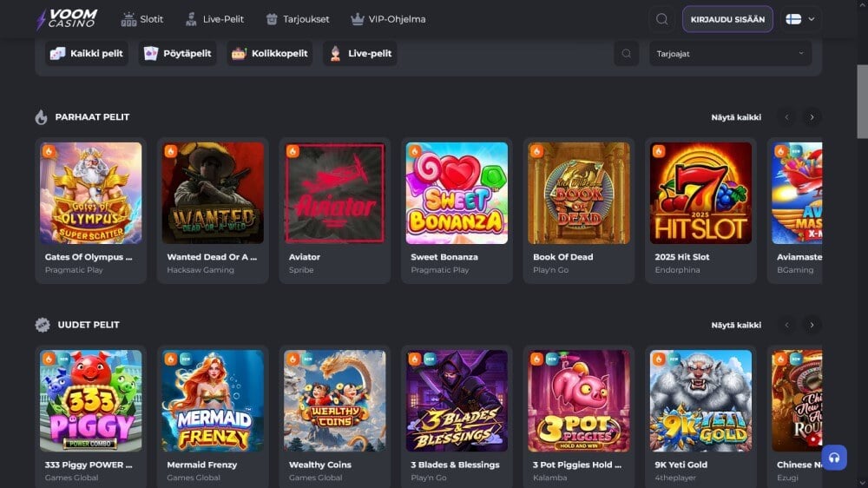Click the Endorphina provider text

(677, 270)
